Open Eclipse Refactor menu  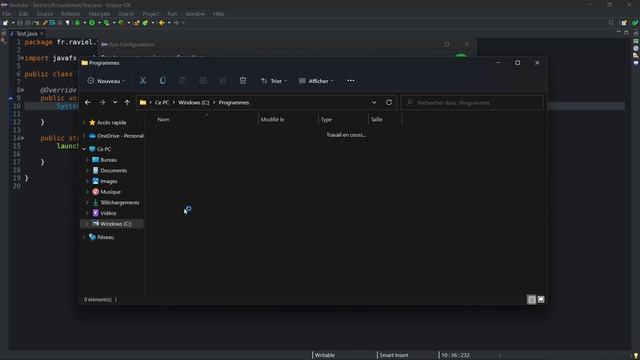(x=71, y=14)
